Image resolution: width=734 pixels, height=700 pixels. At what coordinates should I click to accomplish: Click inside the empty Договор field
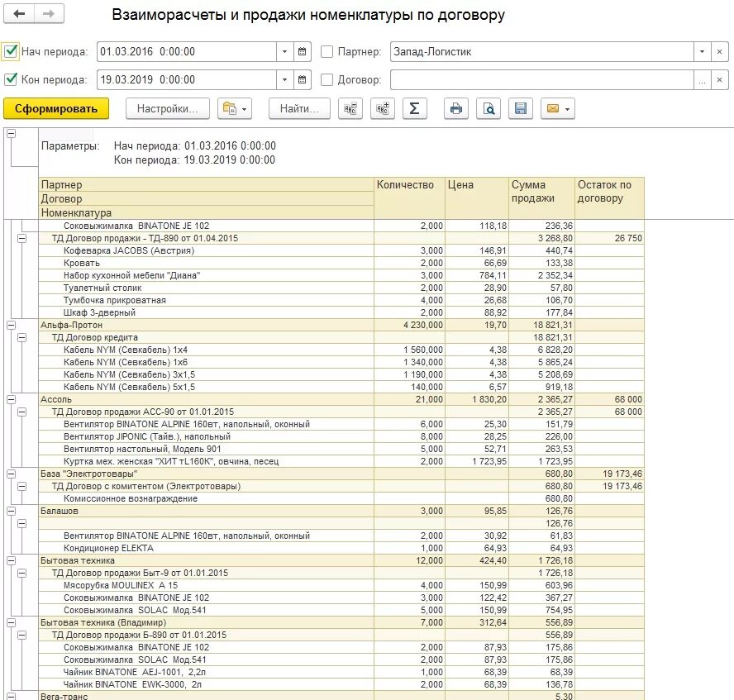(x=541, y=79)
